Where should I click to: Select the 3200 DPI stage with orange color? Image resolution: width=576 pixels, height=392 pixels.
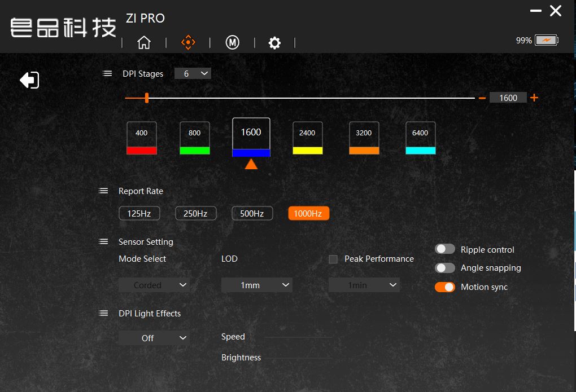364,138
